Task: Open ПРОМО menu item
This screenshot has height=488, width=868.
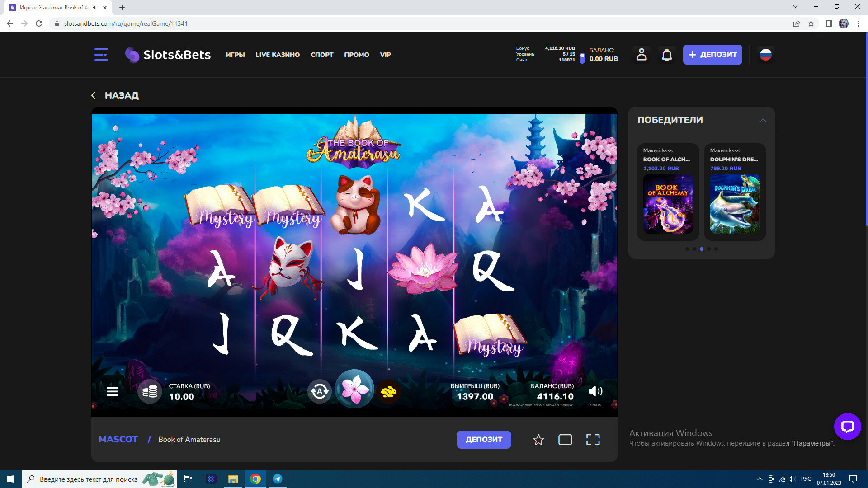Action: (356, 55)
